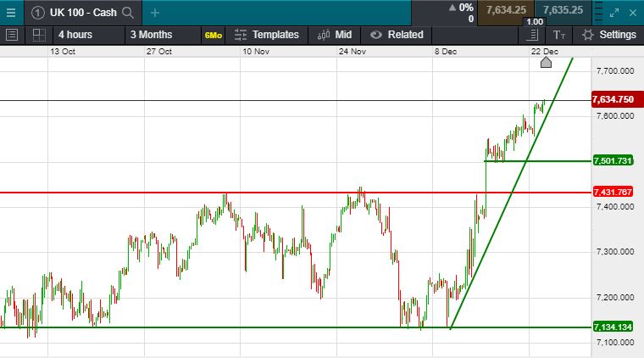Screen dimensions: 644x358
Task: Open the 3 Months period dropdown
Action: pyautogui.click(x=151, y=35)
